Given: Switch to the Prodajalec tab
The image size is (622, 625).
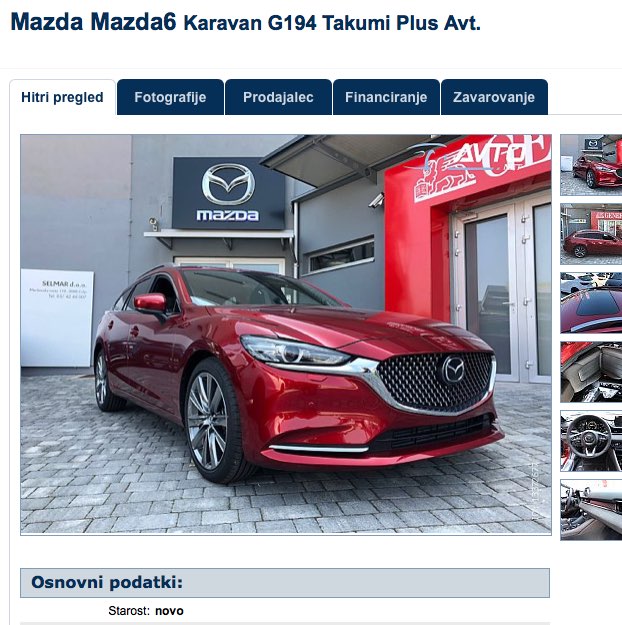Looking at the screenshot, I should pos(278,97).
